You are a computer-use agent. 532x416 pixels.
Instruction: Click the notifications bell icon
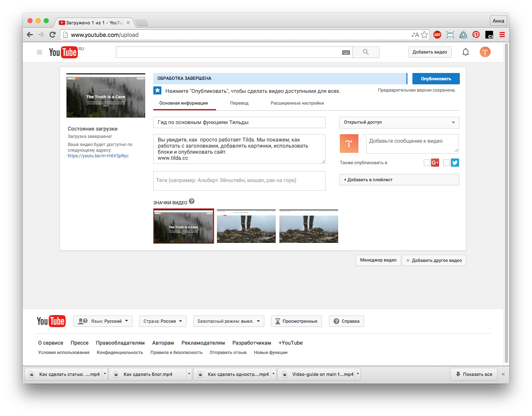coord(466,52)
